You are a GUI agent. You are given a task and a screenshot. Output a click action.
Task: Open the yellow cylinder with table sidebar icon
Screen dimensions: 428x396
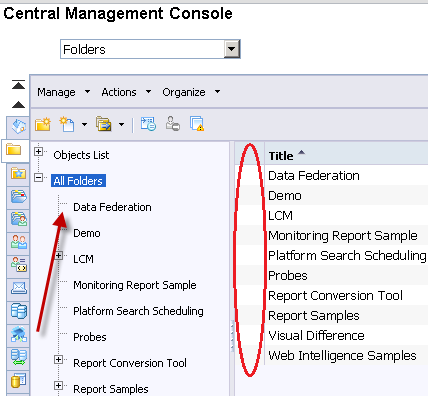point(18,380)
